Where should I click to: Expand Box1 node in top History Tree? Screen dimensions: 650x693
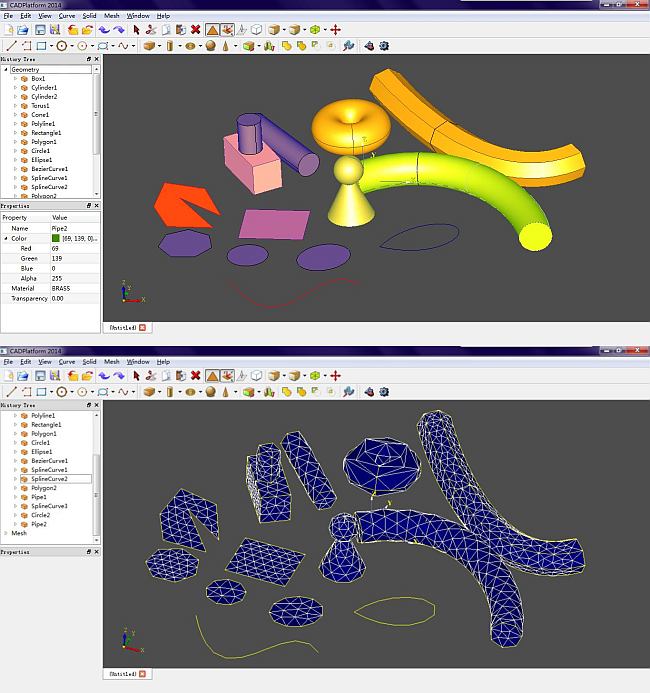(15, 79)
